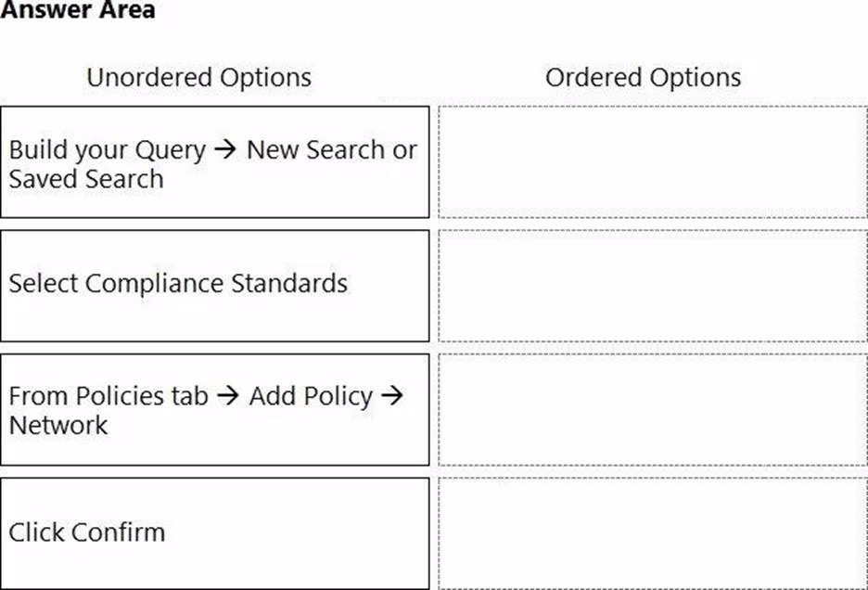Image resolution: width=868 pixels, height=590 pixels.
Task: Pick the 'Select Compliance Standards' option
Action: 214,286
